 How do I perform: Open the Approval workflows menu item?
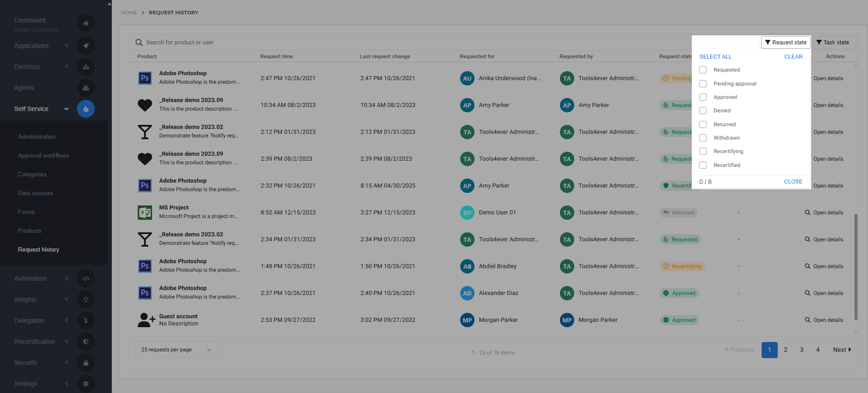[43, 156]
